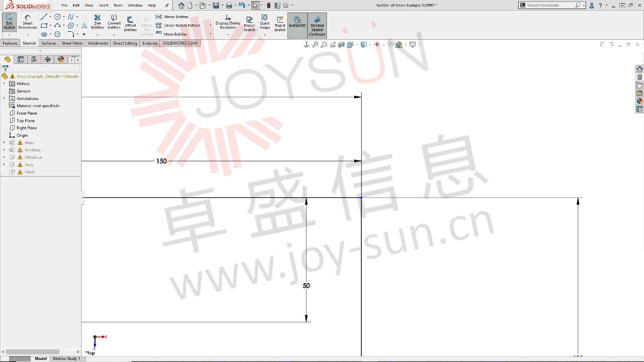Open the DimXpertManager panel tab
644x362 pixels.
tap(48, 59)
